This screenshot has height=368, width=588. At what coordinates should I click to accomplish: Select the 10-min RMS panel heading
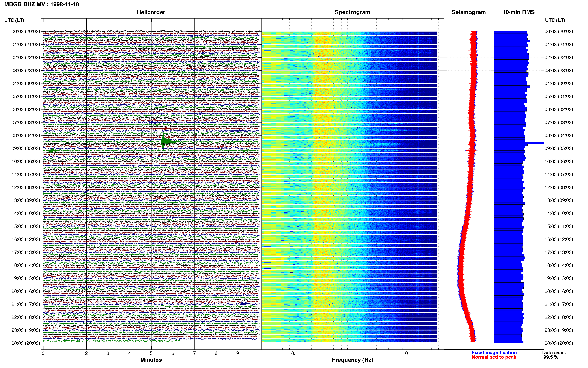518,12
